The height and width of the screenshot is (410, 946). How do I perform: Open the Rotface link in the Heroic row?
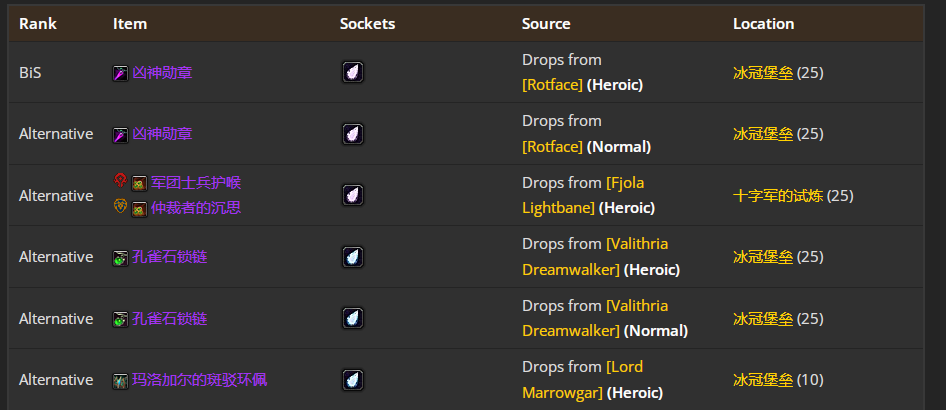pyautogui.click(x=552, y=85)
